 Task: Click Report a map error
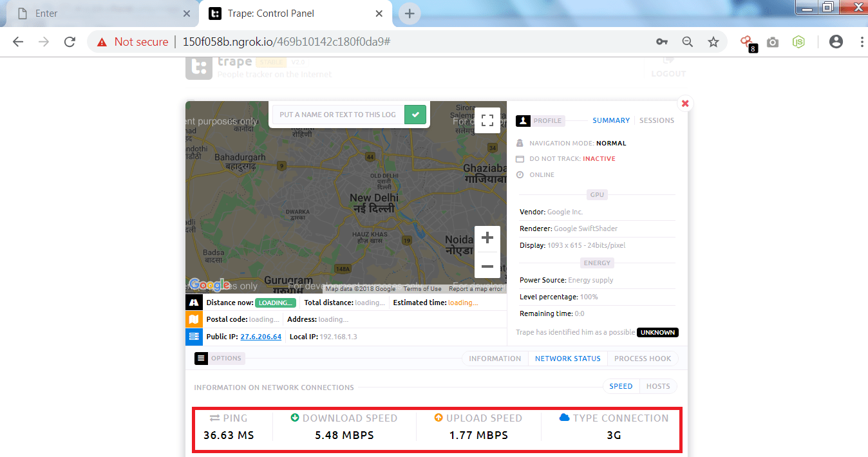point(476,289)
